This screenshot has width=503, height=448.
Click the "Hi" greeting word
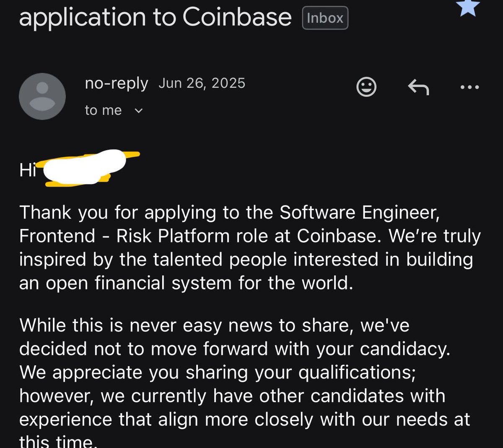click(28, 170)
